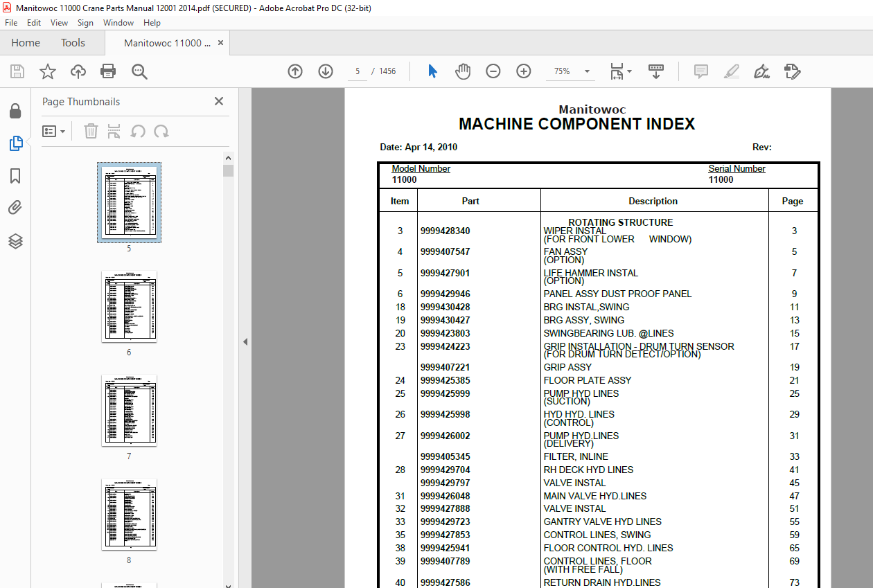Open the Sign document pen tool

[x=762, y=71]
